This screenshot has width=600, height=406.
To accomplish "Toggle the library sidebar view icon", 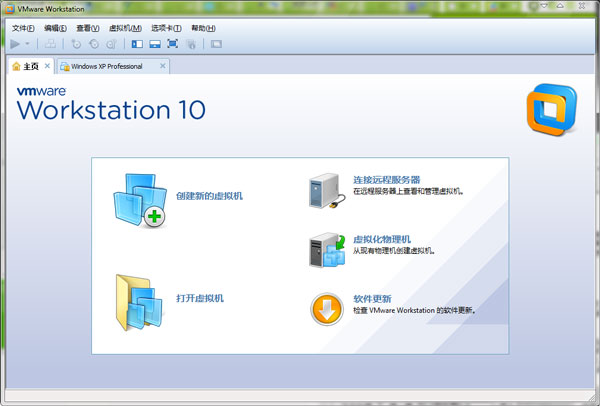I will tap(137, 44).
